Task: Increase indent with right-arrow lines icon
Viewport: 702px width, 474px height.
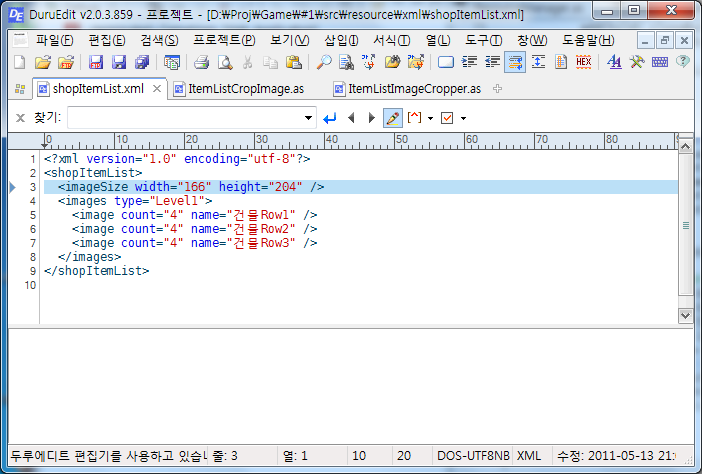Action: tap(469, 62)
